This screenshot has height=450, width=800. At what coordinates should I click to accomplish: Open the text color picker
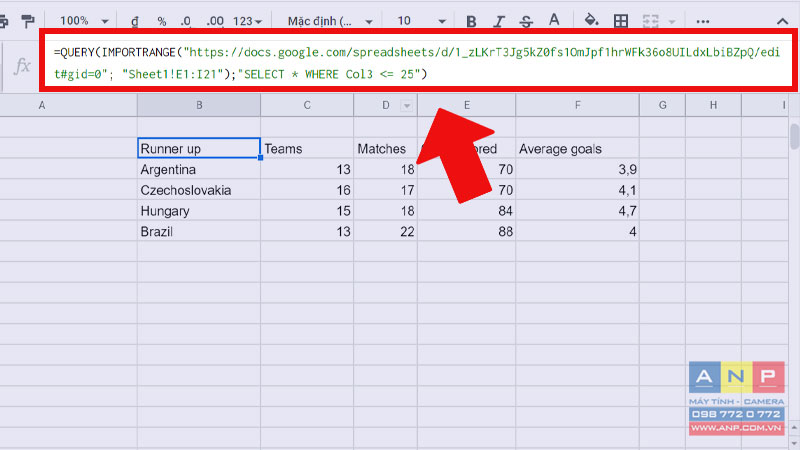[554, 20]
